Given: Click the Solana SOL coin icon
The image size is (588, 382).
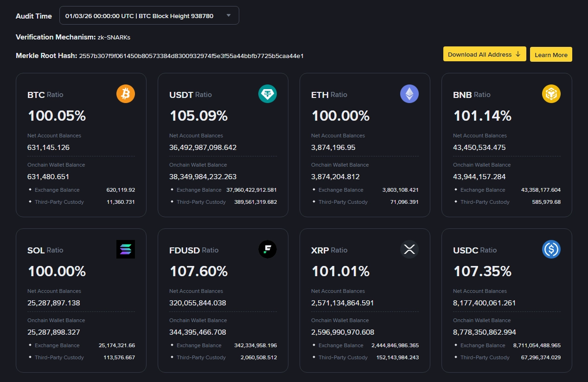Looking at the screenshot, I should (x=125, y=249).
